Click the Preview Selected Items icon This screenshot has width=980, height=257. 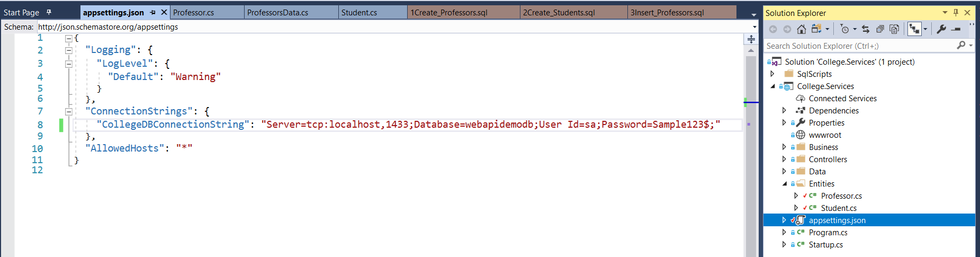tap(956, 29)
